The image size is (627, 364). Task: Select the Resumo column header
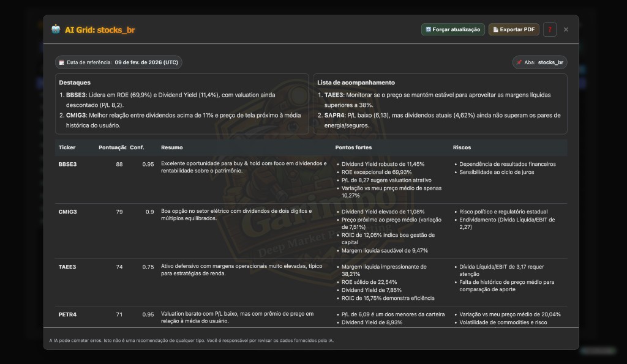pyautogui.click(x=171, y=147)
